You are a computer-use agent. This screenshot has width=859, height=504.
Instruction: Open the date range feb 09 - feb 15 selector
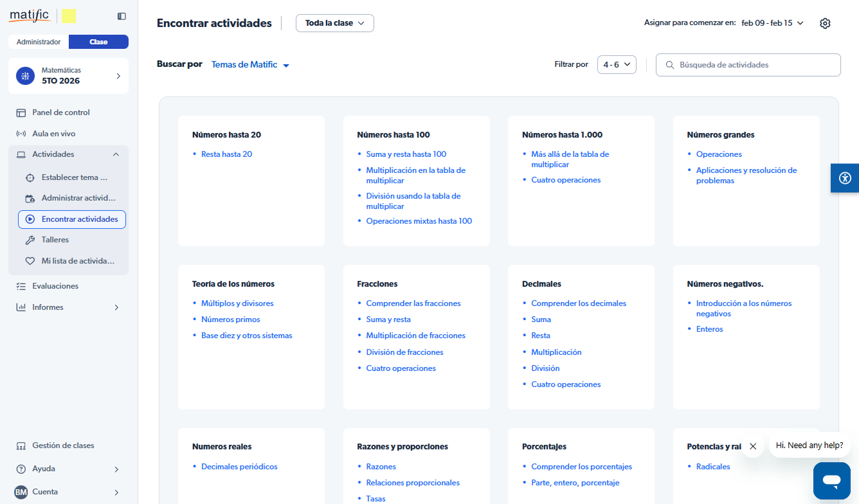pos(772,23)
